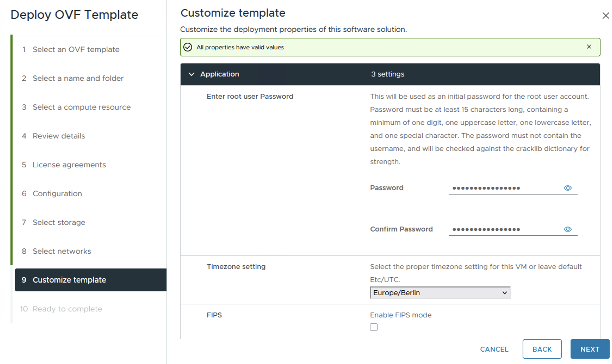This screenshot has height=364, width=612.
Task: Open Select a compute resource step
Action: coord(82,107)
